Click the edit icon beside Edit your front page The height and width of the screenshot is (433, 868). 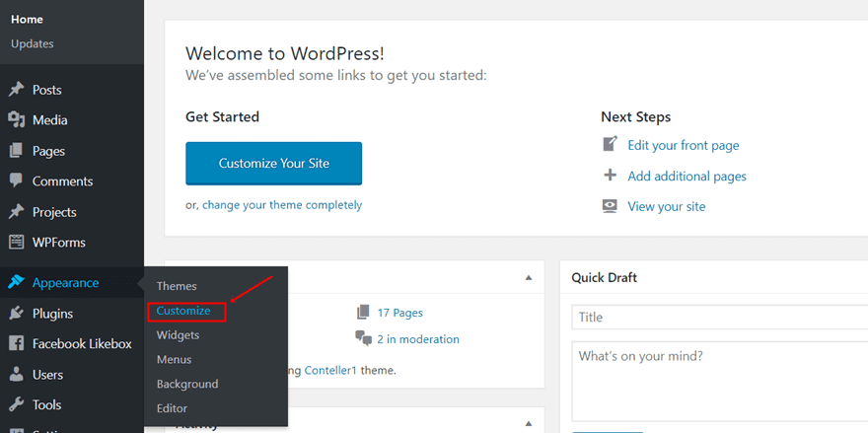610,145
